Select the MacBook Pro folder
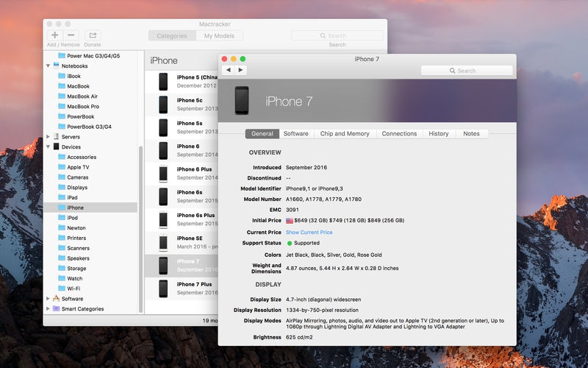588x368 pixels. pos(82,106)
